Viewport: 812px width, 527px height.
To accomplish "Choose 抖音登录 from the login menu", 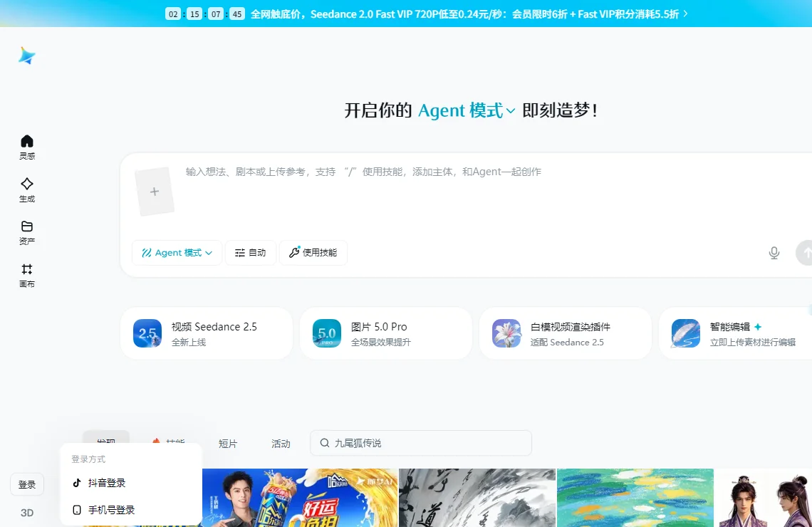I will click(x=131, y=483).
